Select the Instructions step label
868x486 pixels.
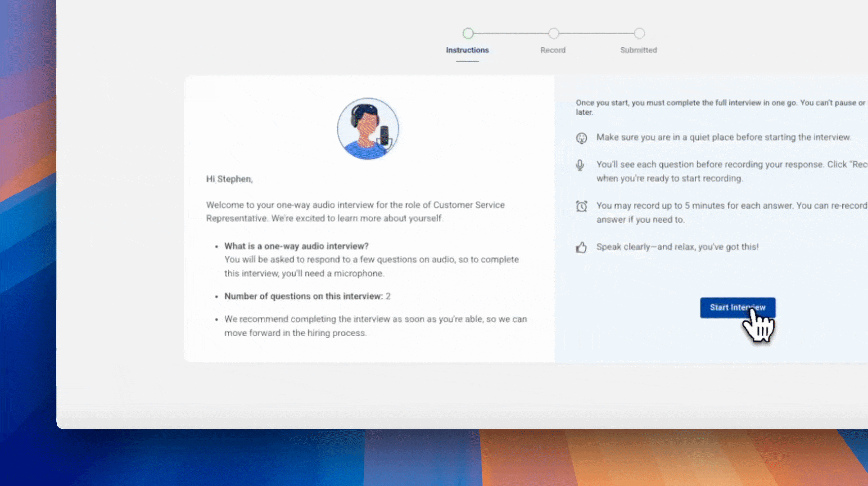467,50
